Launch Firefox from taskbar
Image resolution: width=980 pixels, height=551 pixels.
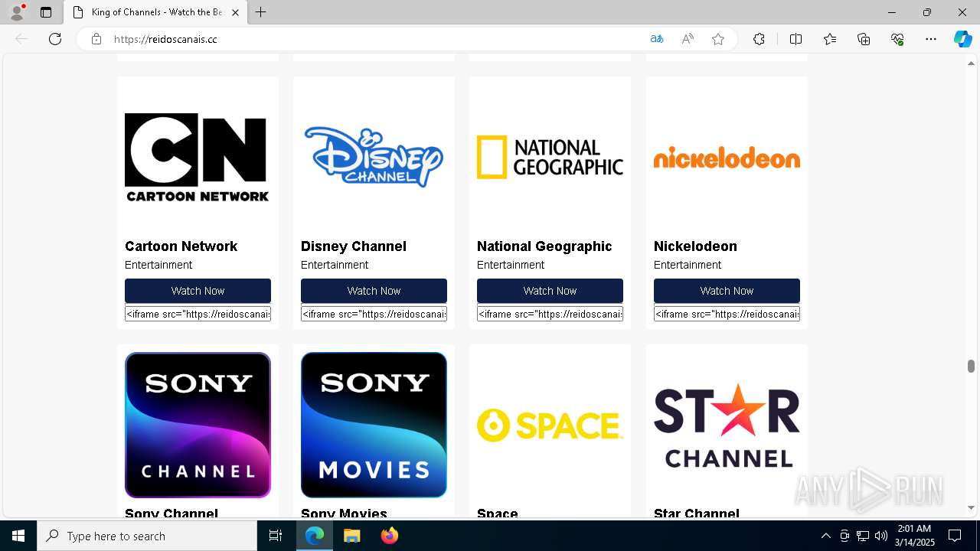389,536
